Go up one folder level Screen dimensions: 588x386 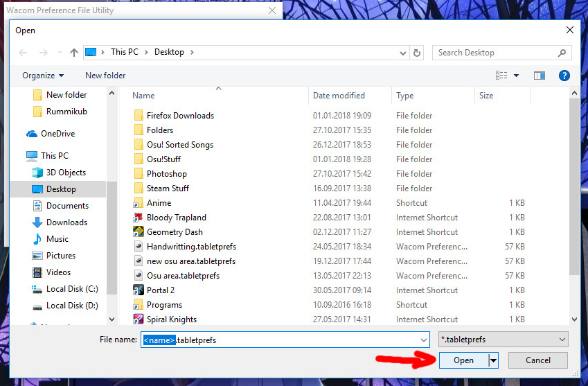click(x=74, y=53)
